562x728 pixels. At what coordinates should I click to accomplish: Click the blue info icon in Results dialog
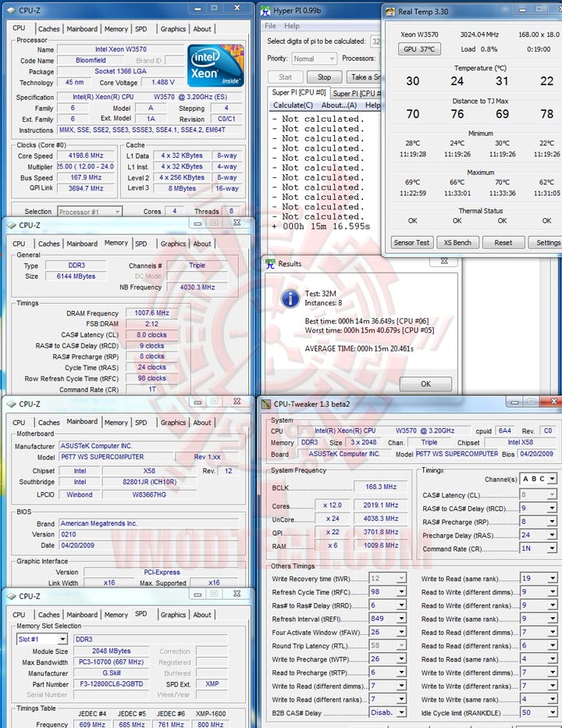tap(290, 298)
